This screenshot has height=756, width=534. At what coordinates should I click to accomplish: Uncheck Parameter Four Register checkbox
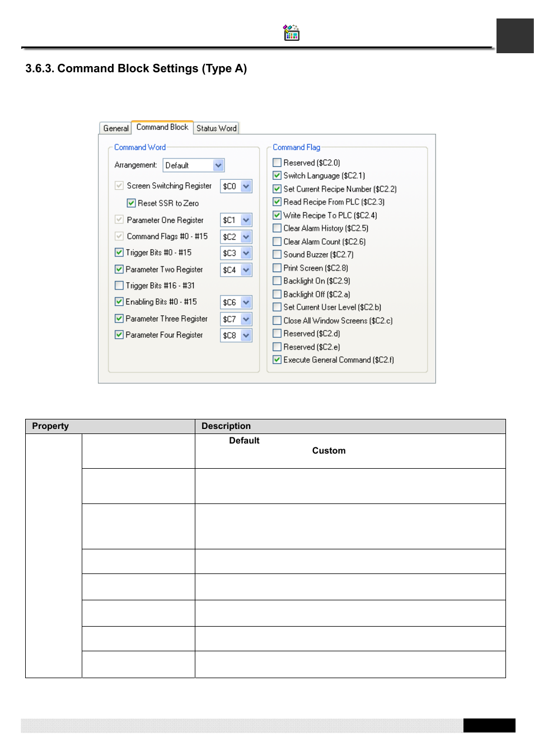coord(119,335)
